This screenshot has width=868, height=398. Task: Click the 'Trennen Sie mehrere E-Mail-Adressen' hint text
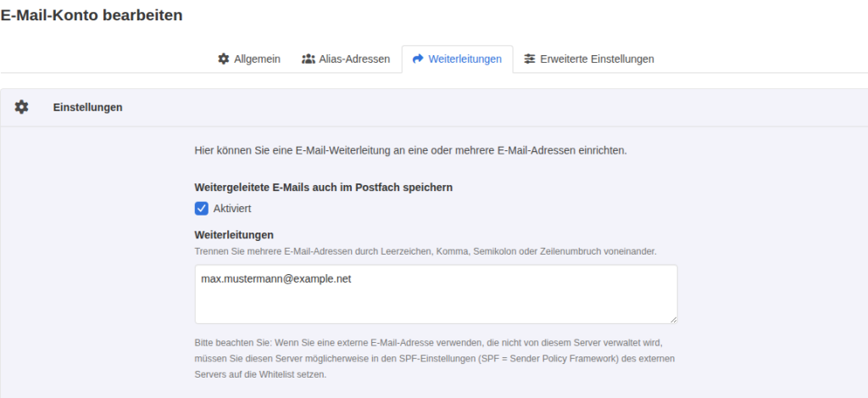click(426, 251)
